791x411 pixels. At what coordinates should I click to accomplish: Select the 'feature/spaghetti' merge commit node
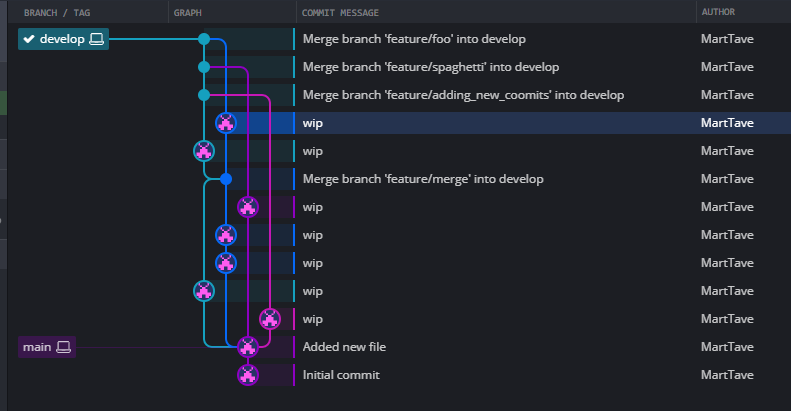pyautogui.click(x=204, y=67)
